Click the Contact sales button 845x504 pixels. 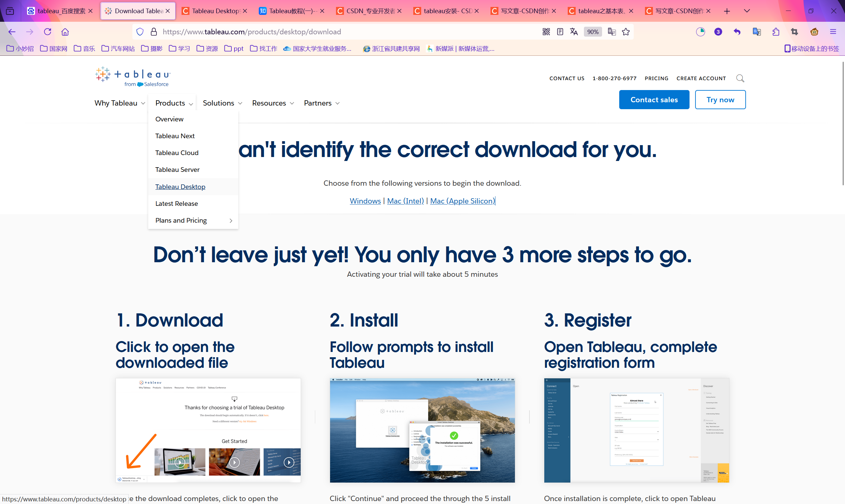coord(654,100)
